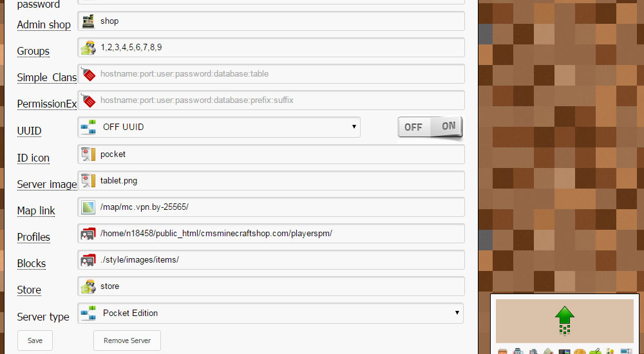Click the image icon in Server image field

click(x=88, y=181)
